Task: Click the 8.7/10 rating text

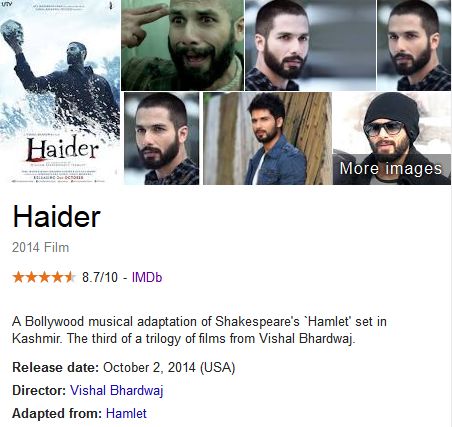Action: click(x=100, y=277)
